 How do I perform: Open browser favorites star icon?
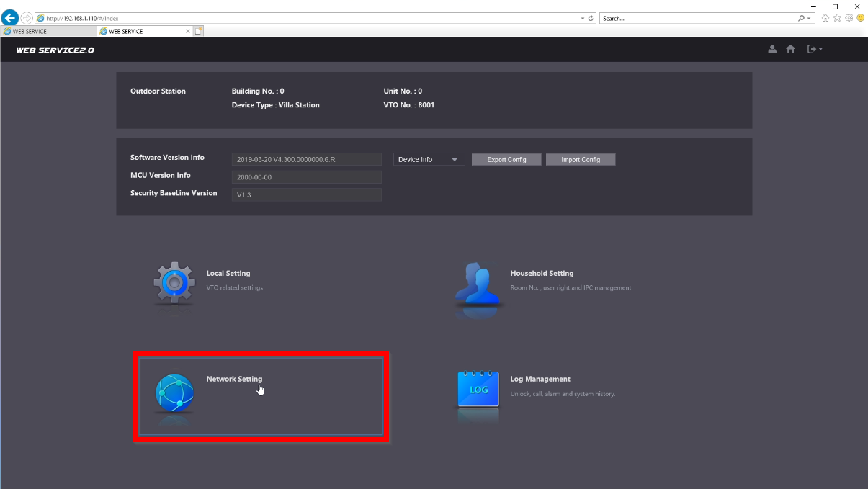(x=837, y=18)
